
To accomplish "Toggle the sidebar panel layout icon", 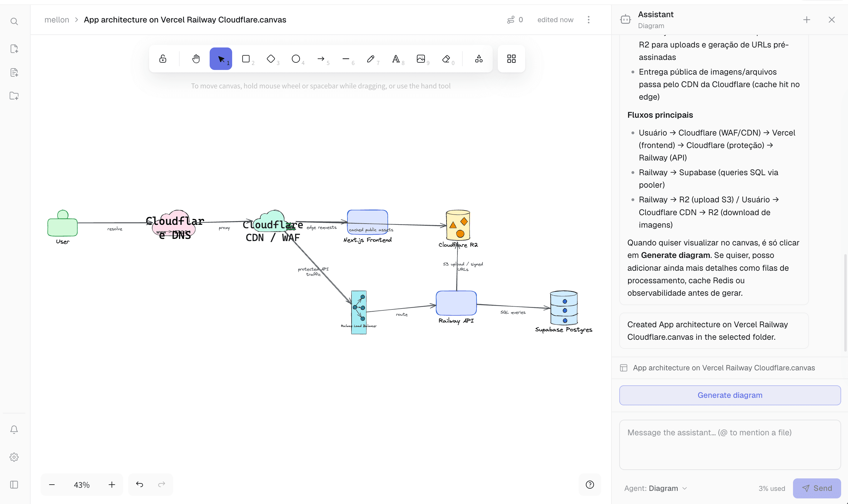I will pos(14,485).
